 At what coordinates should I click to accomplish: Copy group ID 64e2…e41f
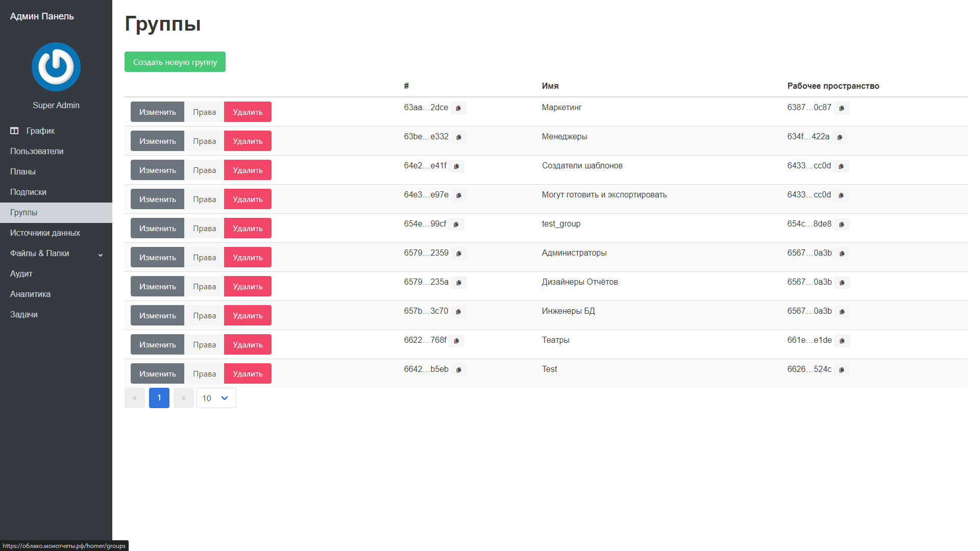point(456,166)
